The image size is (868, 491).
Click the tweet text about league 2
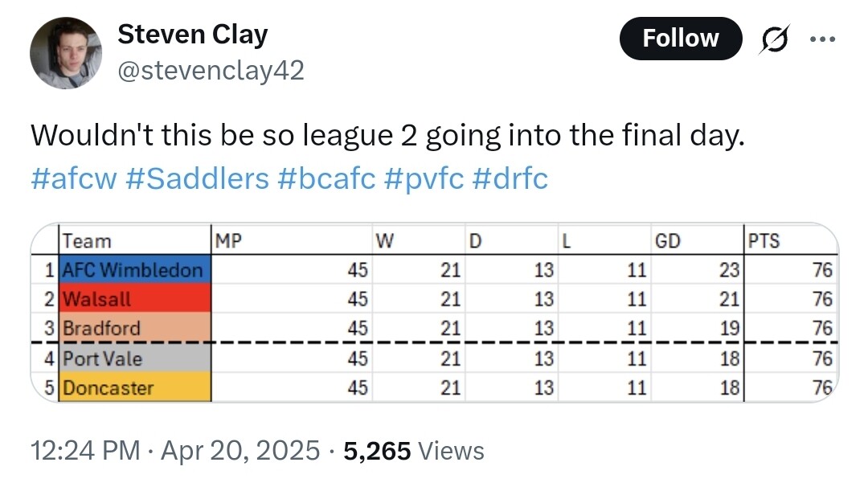click(x=387, y=135)
